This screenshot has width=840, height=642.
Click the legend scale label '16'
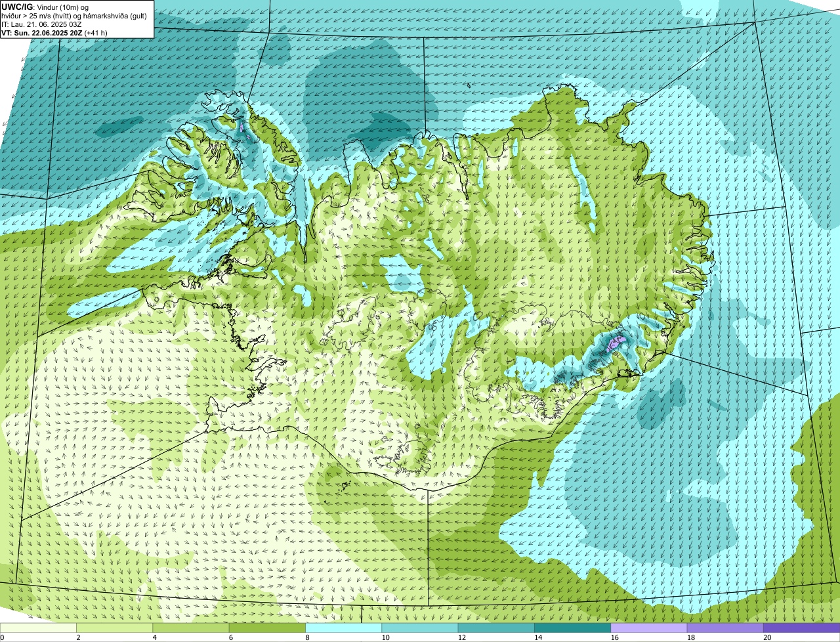click(x=614, y=637)
